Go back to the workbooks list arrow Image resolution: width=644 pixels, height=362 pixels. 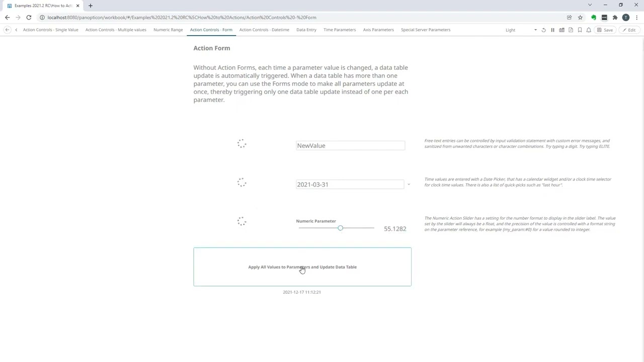7,30
